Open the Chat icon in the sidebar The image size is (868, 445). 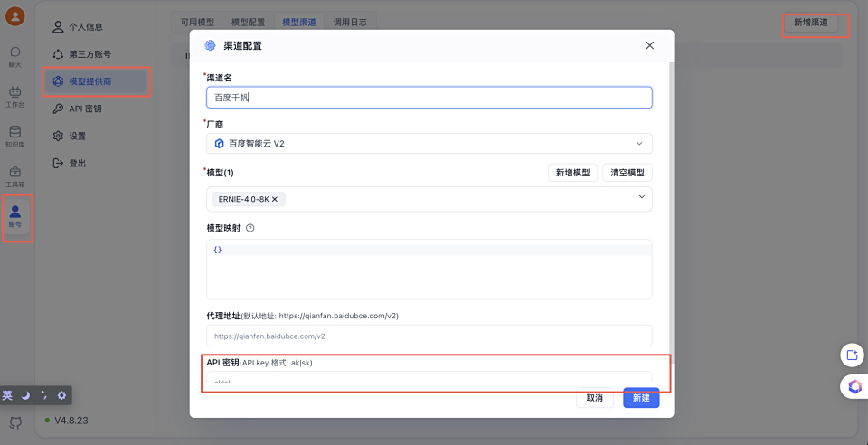coord(15,56)
